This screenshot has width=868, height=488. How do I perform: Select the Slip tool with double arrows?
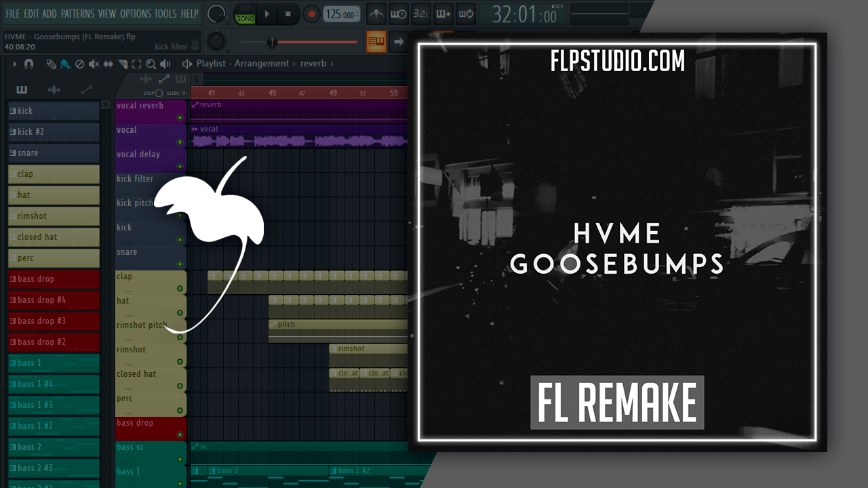(x=108, y=64)
